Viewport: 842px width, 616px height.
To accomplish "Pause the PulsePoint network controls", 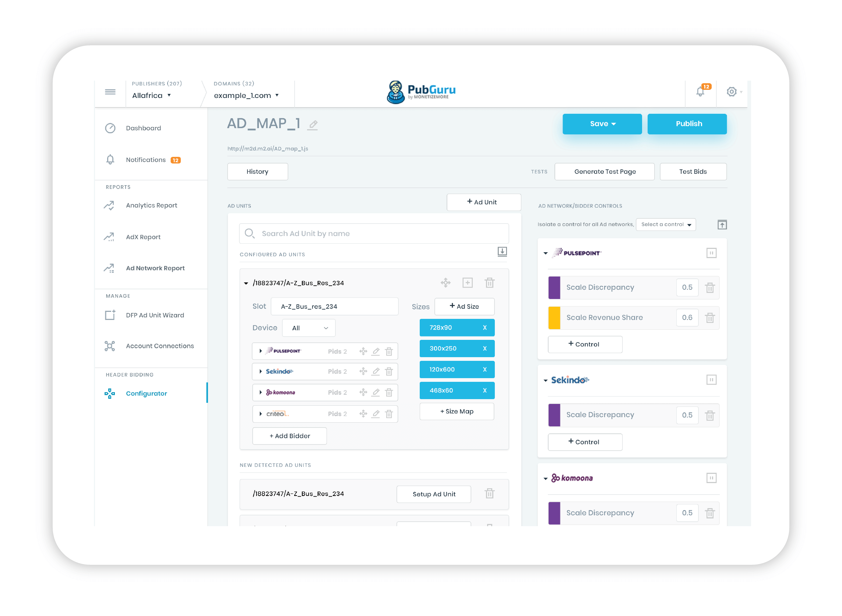I will click(x=711, y=253).
